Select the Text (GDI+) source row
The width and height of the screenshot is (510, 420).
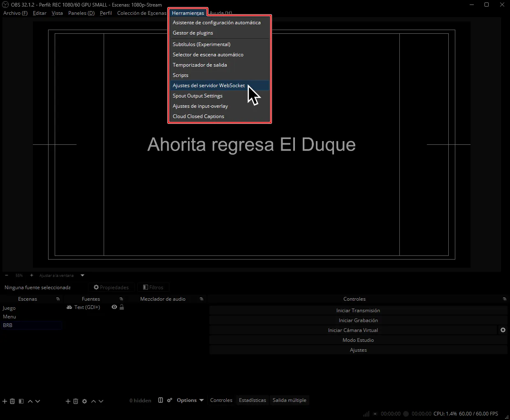click(x=95, y=307)
